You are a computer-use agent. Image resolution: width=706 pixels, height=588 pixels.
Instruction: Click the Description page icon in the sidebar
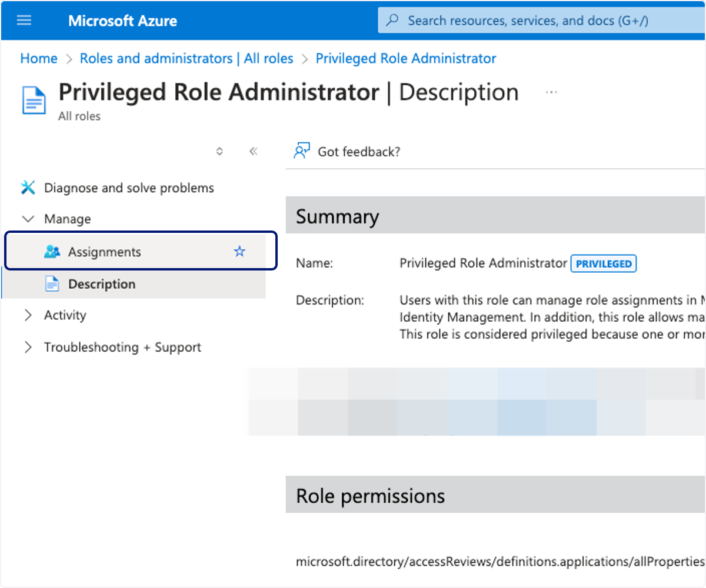tap(52, 284)
